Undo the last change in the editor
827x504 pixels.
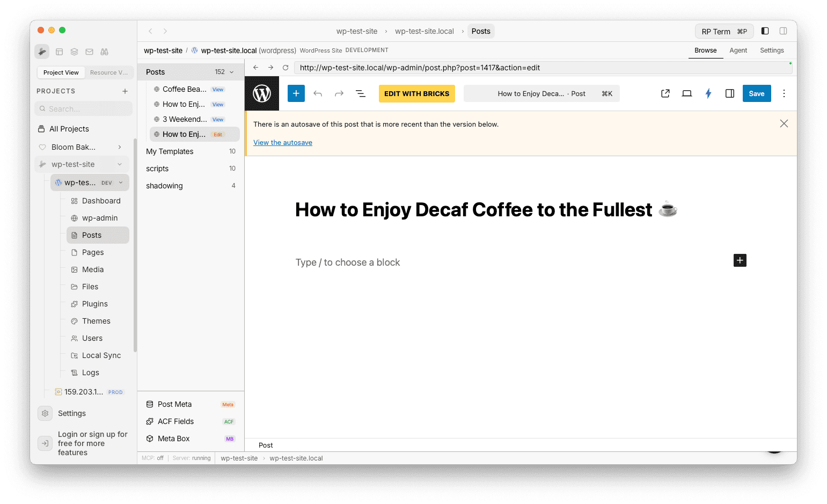point(318,93)
